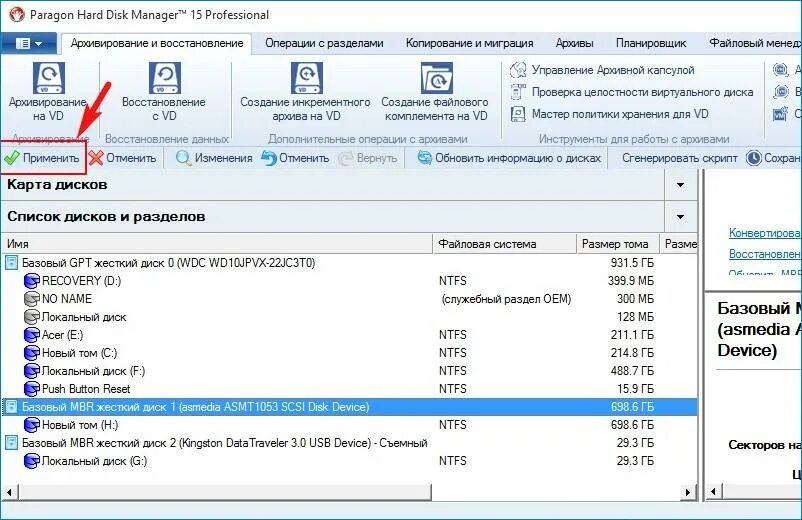Click the 931.5 ГБ size value
This screenshot has width=802, height=520.
pyautogui.click(x=632, y=263)
